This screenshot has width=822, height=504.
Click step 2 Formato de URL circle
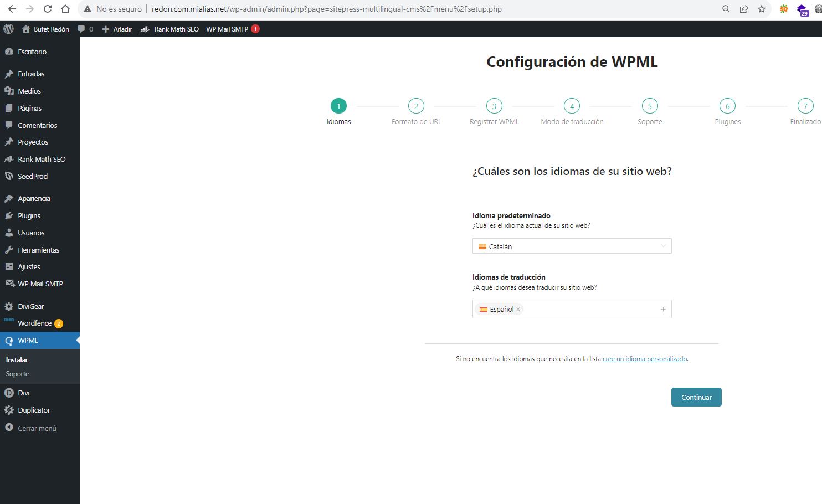click(x=416, y=106)
